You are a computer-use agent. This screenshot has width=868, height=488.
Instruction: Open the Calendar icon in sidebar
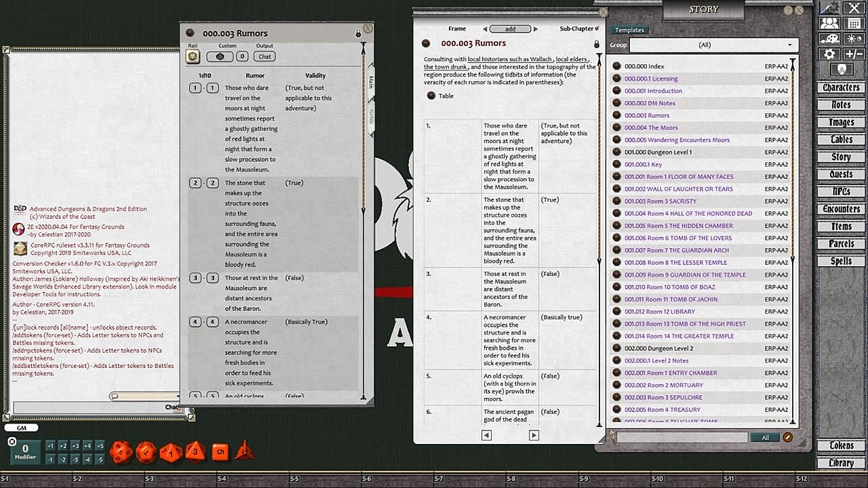click(x=854, y=24)
